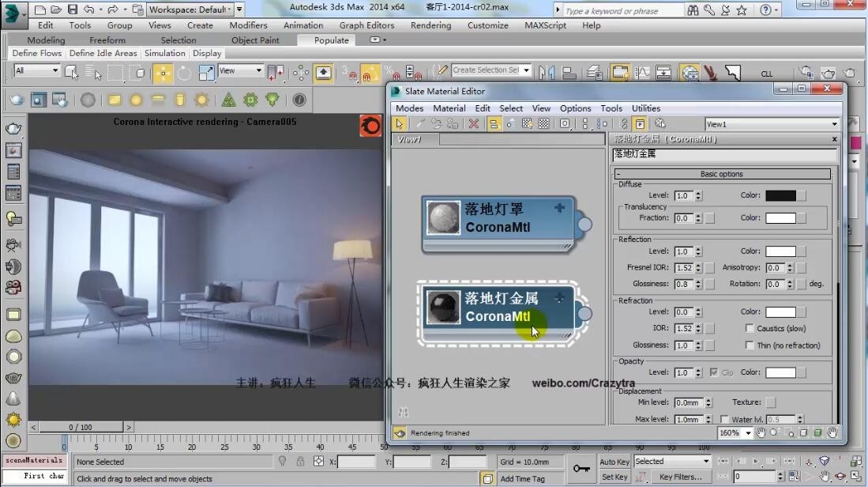Open the View reference coordinate dropdown

pos(239,70)
